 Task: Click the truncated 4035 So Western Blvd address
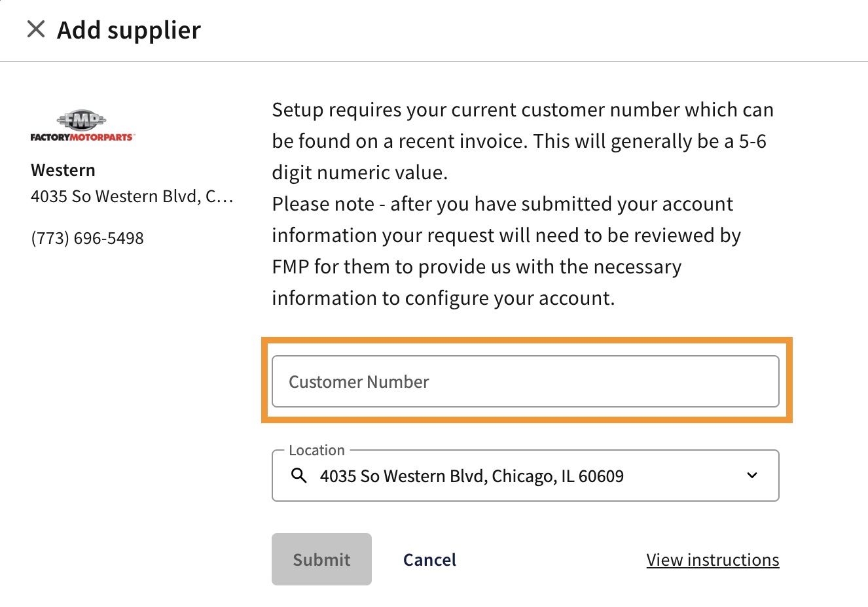click(x=117, y=196)
